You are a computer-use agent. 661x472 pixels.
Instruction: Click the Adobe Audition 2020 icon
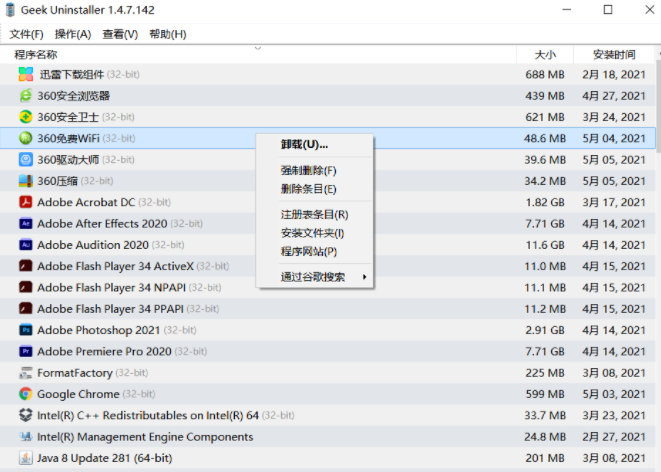26,245
